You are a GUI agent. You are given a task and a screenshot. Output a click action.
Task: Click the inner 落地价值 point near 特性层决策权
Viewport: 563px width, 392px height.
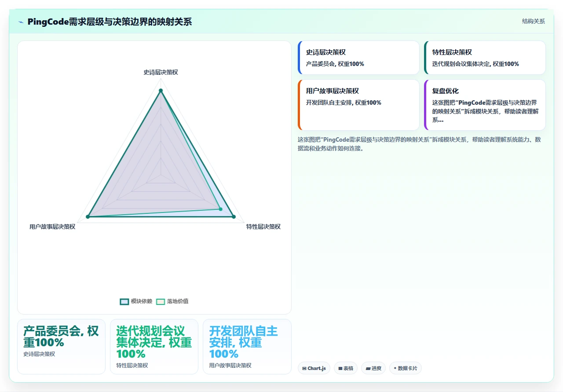[221, 209]
